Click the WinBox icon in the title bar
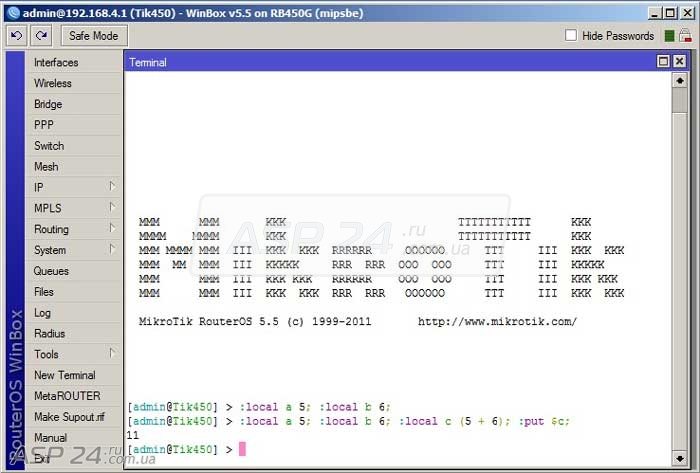The image size is (700, 473). click(x=12, y=11)
